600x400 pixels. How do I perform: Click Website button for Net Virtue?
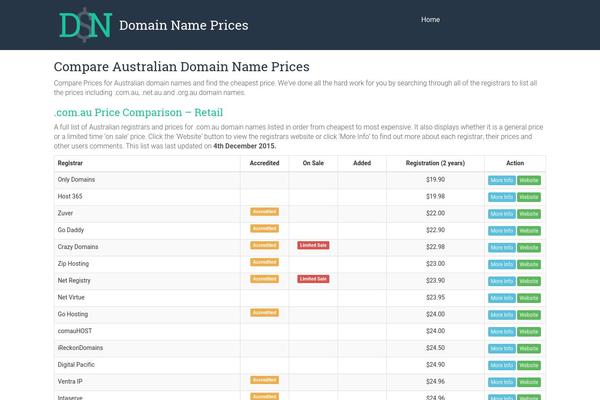tap(529, 298)
